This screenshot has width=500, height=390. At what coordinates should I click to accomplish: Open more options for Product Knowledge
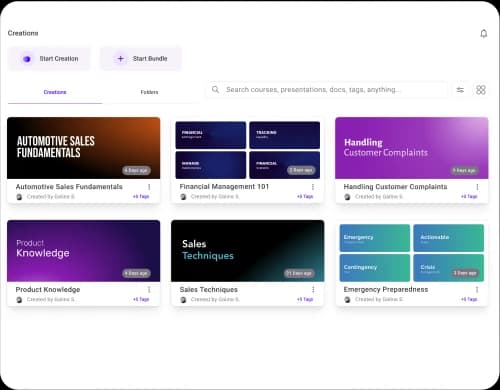tap(149, 290)
